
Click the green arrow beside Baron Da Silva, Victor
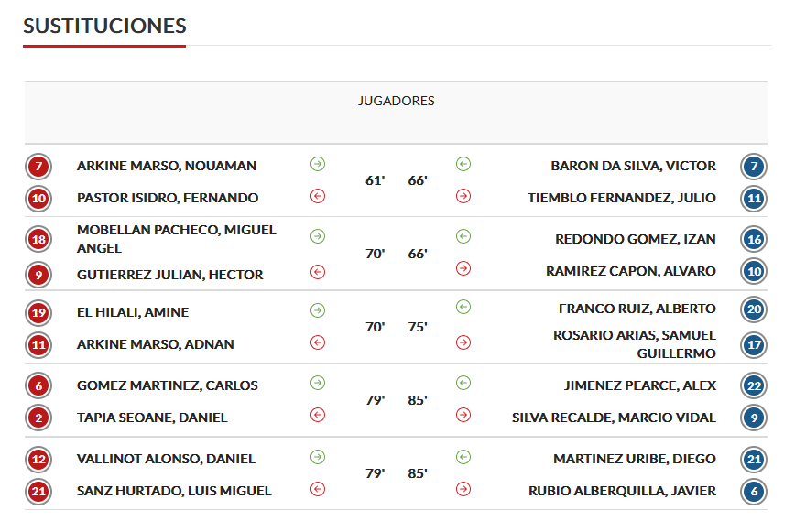click(x=463, y=164)
